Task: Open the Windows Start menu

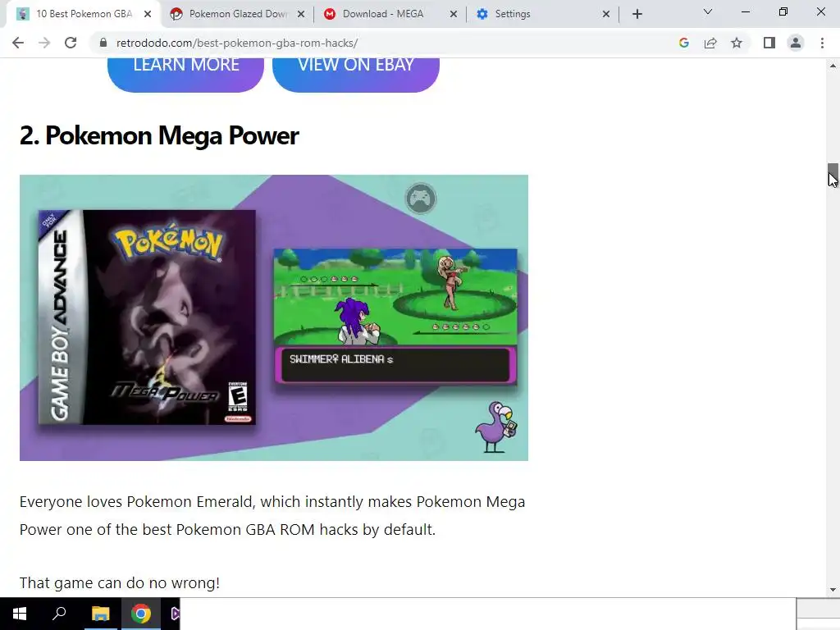Action: (20, 614)
